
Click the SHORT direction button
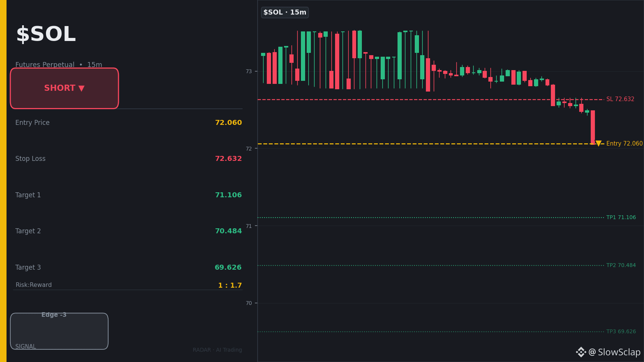(64, 88)
